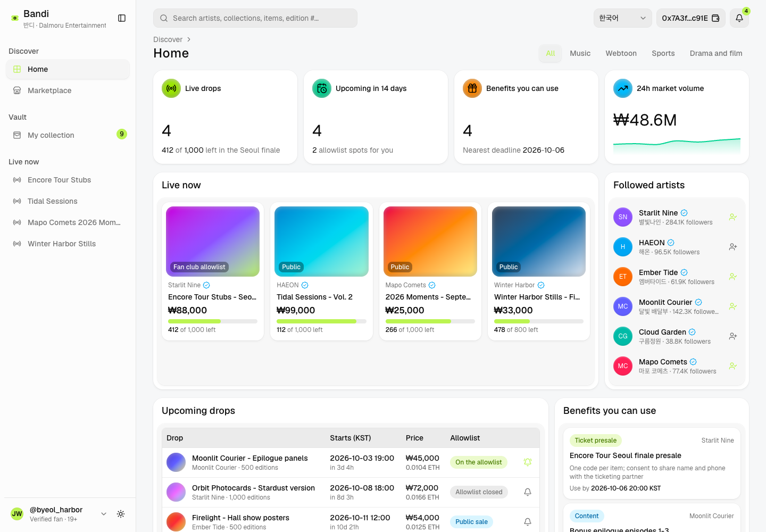Viewport: 766px width, 532px height.
Task: Click the Encore Tour Stubs live icon in sidebar
Action: [x=17, y=180]
